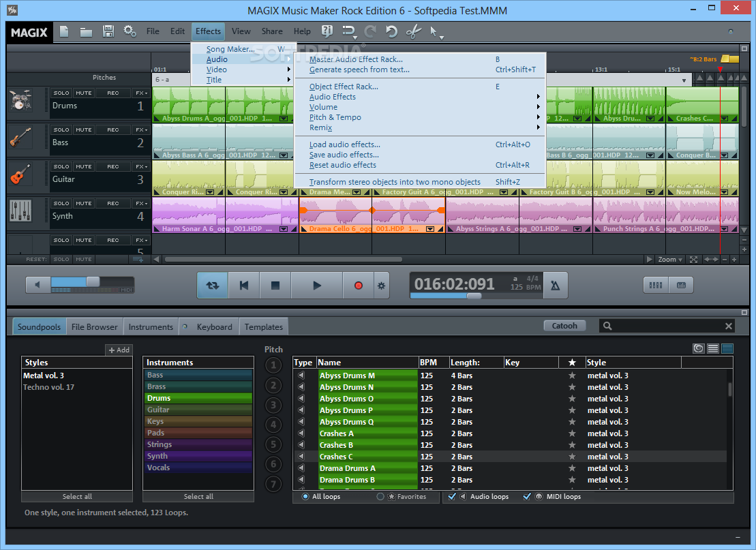Click the Catooh button
The width and height of the screenshot is (756, 550).
[x=564, y=326]
